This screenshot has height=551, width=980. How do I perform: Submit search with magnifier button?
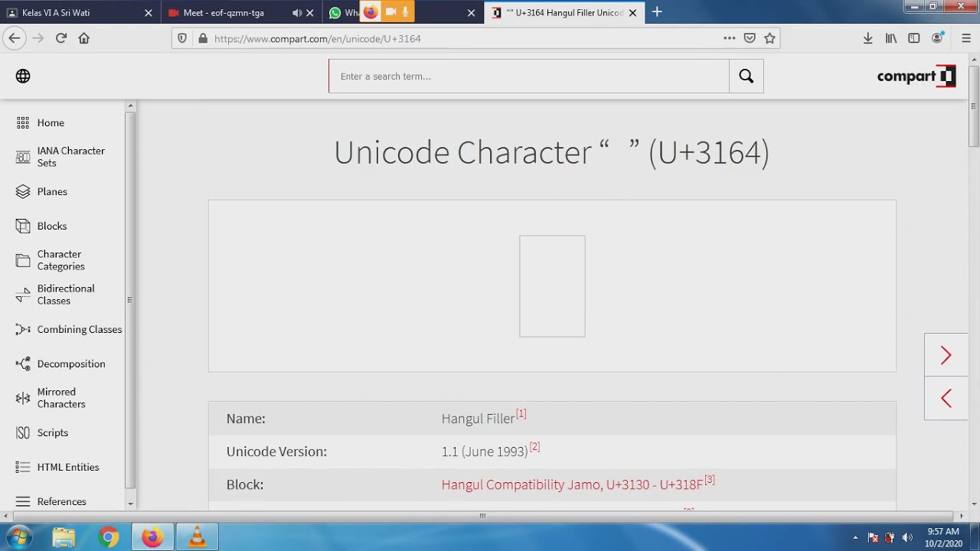click(x=746, y=77)
